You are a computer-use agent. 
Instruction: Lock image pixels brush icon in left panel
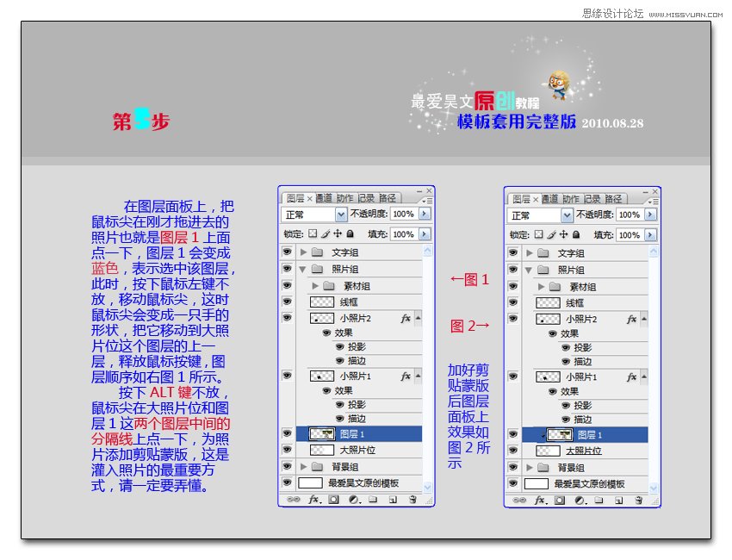coord(326,233)
